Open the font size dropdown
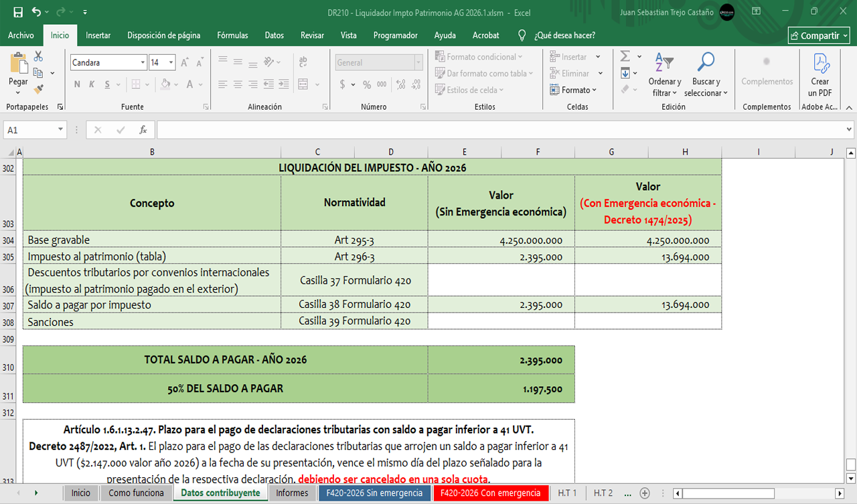Screen dimensions: 857x504 (171, 63)
